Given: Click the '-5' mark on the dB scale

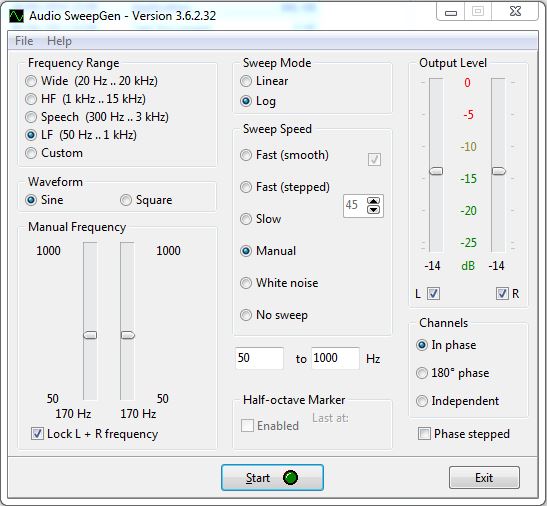Looking at the screenshot, I should coord(468,114).
